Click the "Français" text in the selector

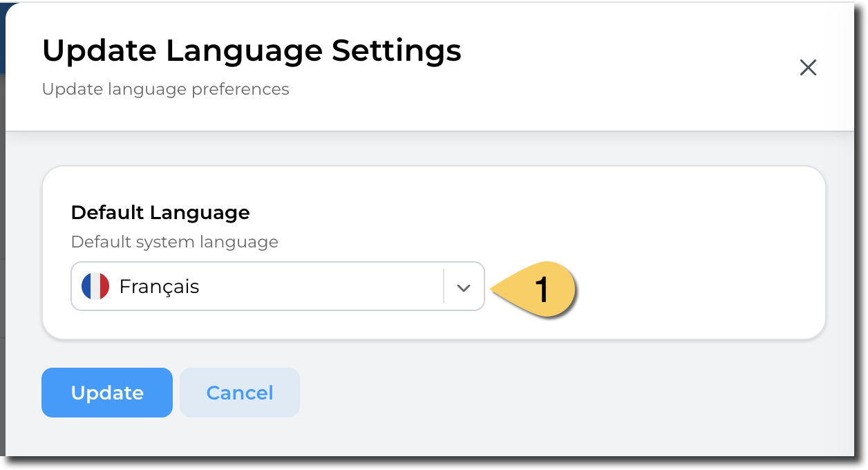coord(159,286)
